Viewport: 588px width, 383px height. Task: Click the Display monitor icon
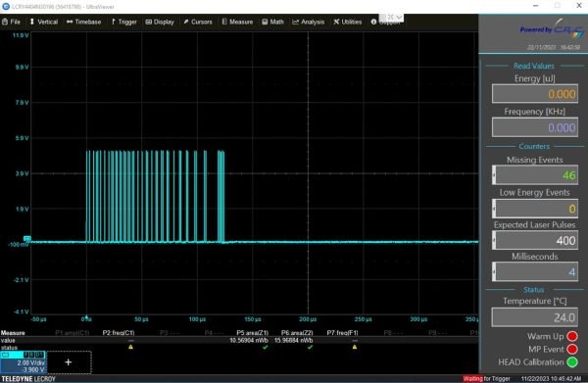[149, 22]
